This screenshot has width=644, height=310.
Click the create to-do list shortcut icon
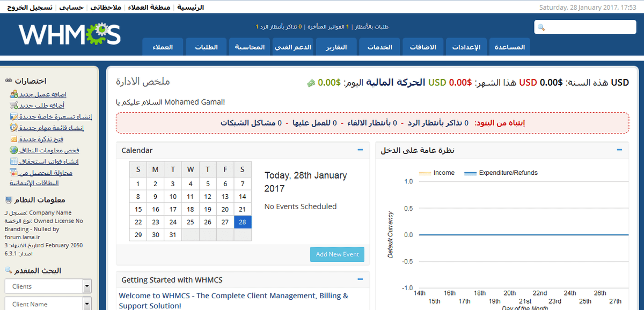[14, 128]
